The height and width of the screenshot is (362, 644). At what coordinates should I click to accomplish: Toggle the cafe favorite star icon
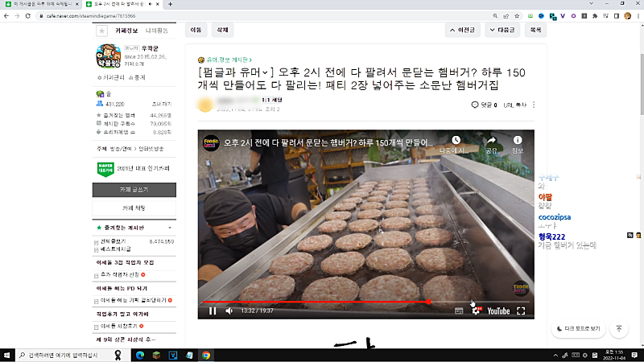(101, 31)
